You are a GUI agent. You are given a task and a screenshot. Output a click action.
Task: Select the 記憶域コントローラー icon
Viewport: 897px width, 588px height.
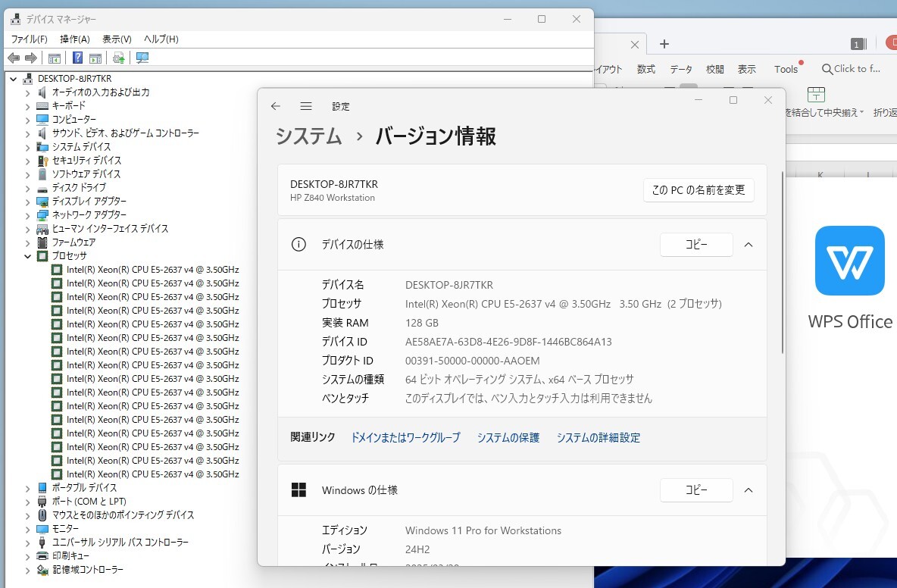point(42,570)
